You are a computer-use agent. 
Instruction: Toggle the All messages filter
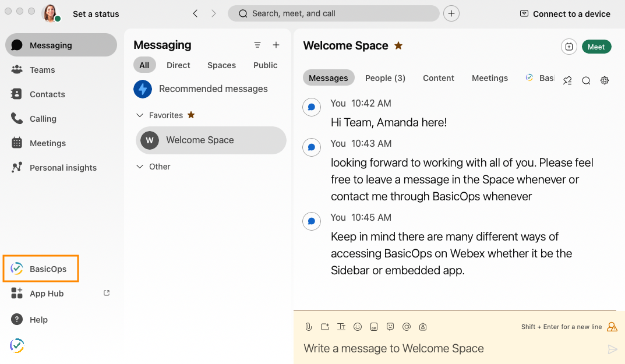pos(144,65)
